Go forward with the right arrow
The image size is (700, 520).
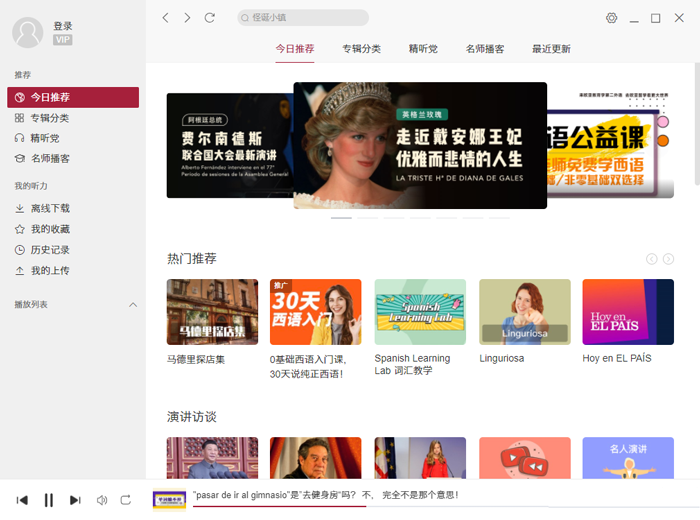tap(187, 18)
